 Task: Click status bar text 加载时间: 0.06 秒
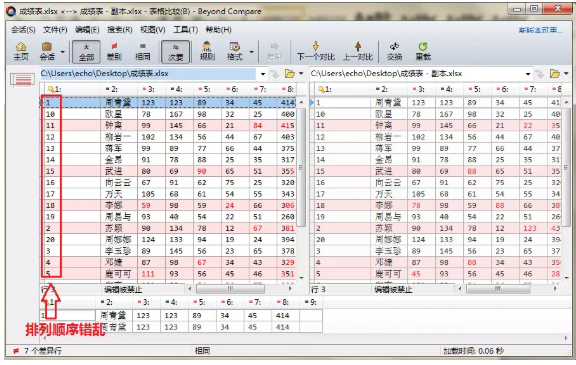[474, 351]
